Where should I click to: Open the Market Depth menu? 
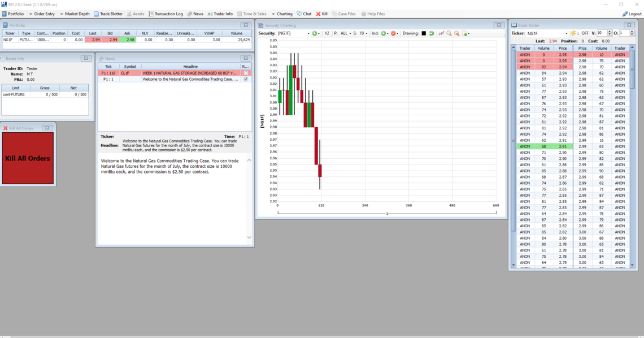(x=74, y=14)
